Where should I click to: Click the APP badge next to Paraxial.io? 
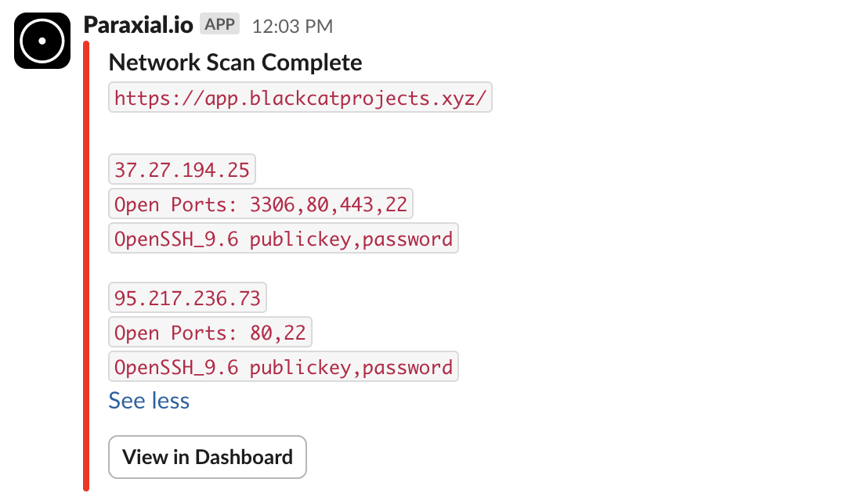click(x=219, y=24)
